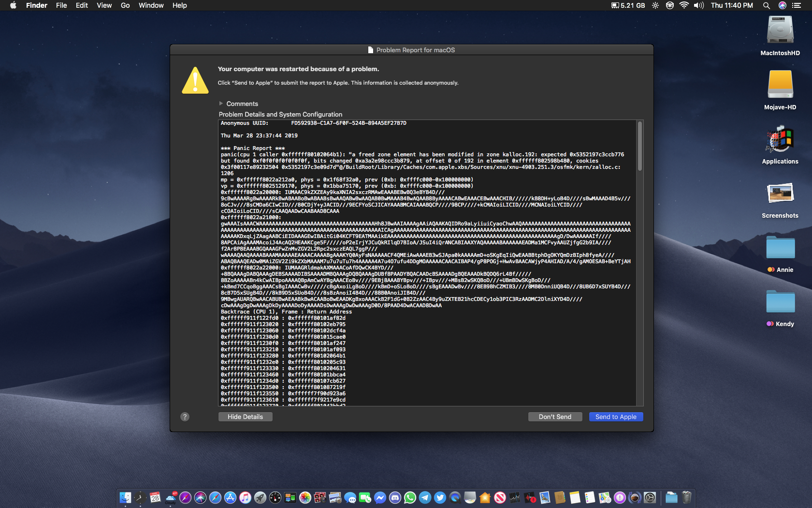This screenshot has width=812, height=508.
Task: Open Home app in the Dock
Action: point(485,497)
